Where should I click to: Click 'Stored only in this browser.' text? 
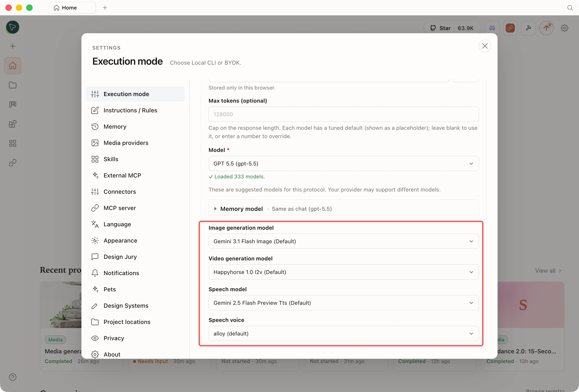tap(242, 88)
